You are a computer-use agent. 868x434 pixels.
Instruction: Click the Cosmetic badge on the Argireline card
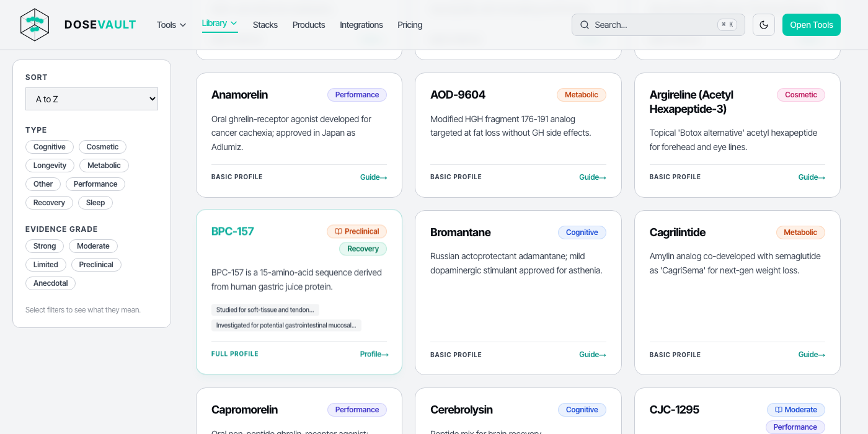pos(801,95)
